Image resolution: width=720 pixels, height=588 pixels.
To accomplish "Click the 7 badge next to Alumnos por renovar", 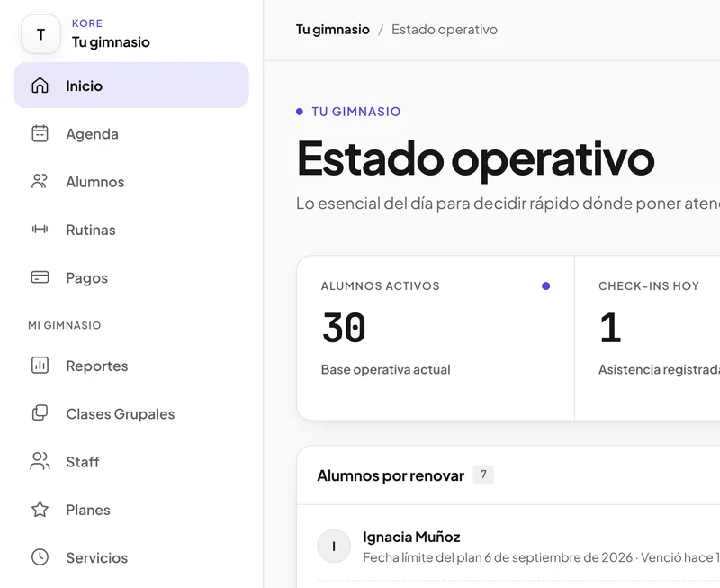I will point(483,475).
